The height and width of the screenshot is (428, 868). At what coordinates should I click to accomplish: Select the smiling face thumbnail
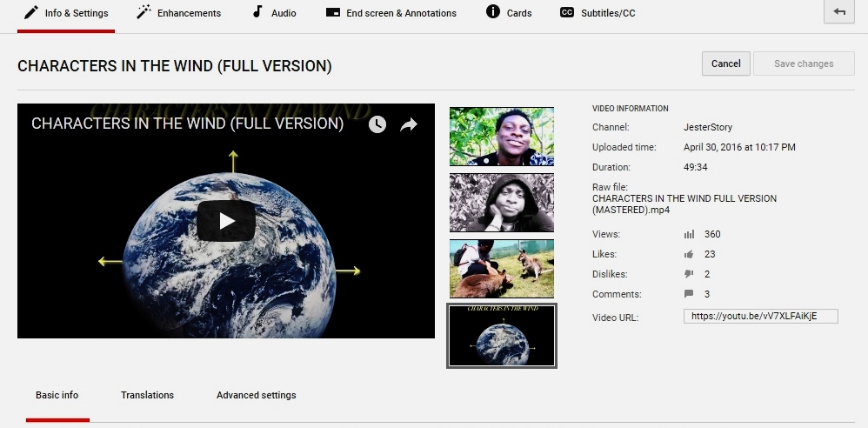[x=502, y=137]
